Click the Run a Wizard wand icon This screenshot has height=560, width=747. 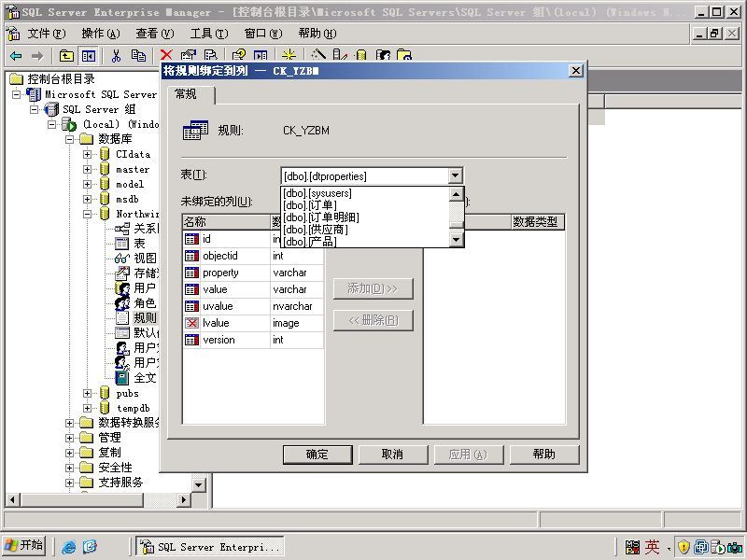coord(317,55)
